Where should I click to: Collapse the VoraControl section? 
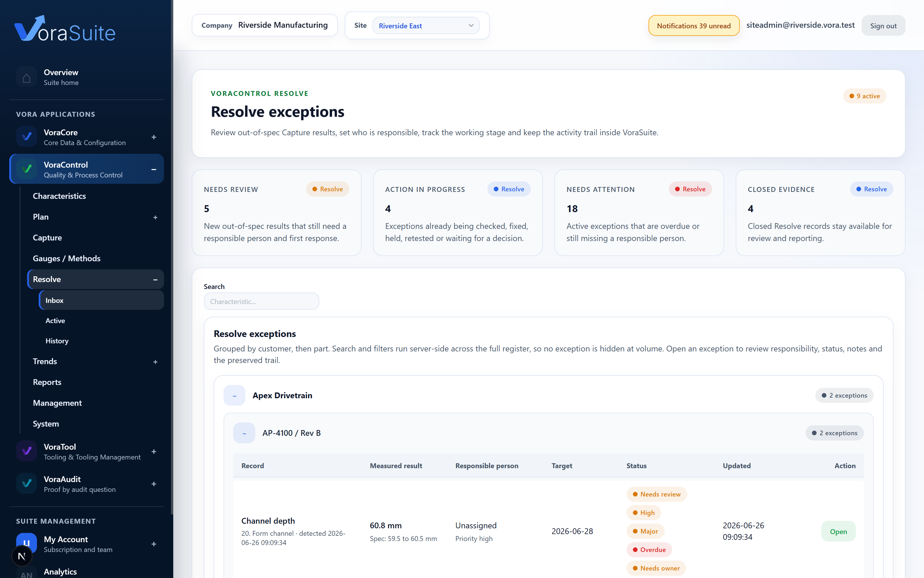coord(154,169)
